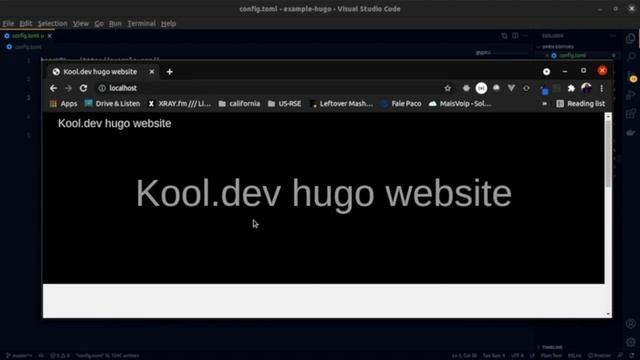Open the Apps bookmark shortcut
Image resolution: width=640 pixels, height=360 pixels.
coord(63,104)
